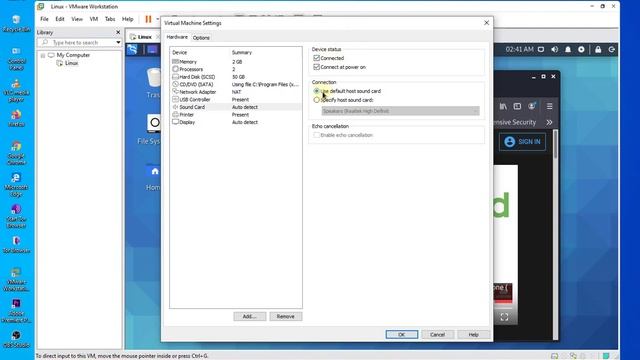Screen dimensions: 640x360
Task: Open the Firefox library icon in the guest
Action: tap(503, 106)
